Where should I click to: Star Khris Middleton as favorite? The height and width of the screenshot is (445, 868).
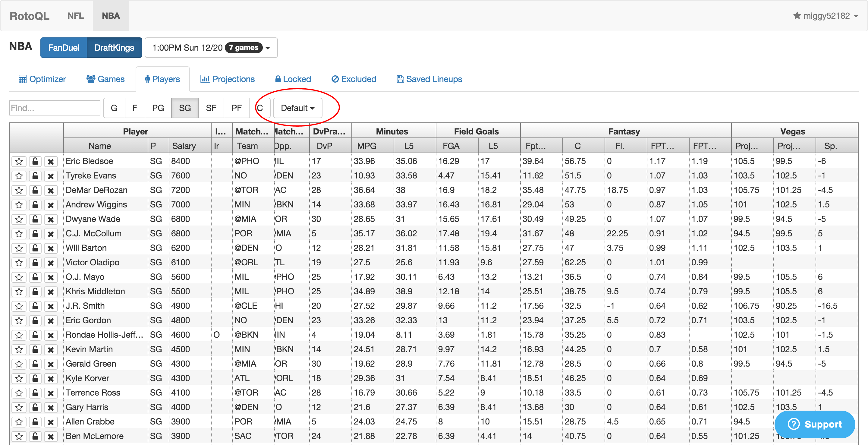(x=19, y=292)
